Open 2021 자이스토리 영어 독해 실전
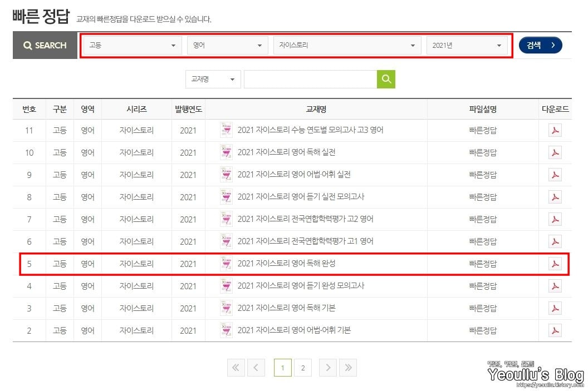This screenshot has width=588, height=391. pos(287,152)
